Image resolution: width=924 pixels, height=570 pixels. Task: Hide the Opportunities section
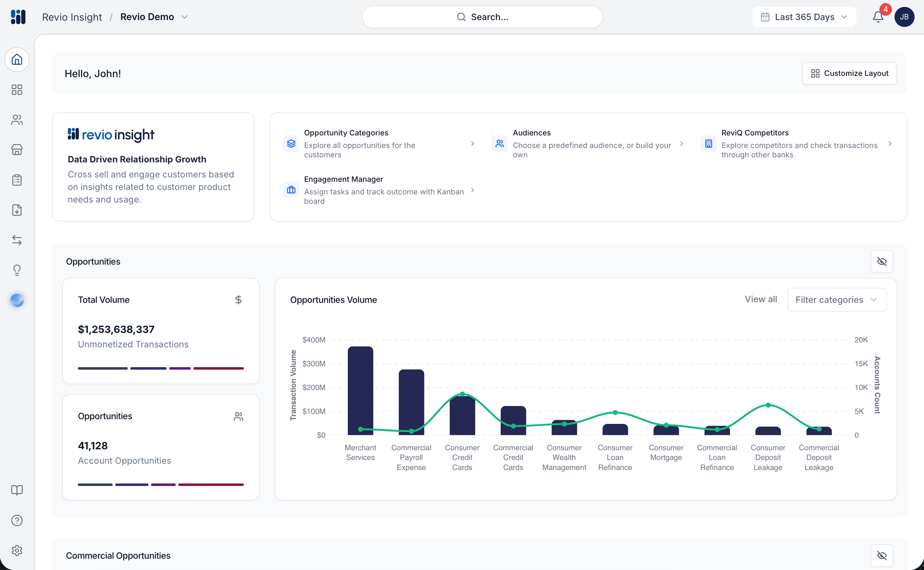[x=882, y=261]
